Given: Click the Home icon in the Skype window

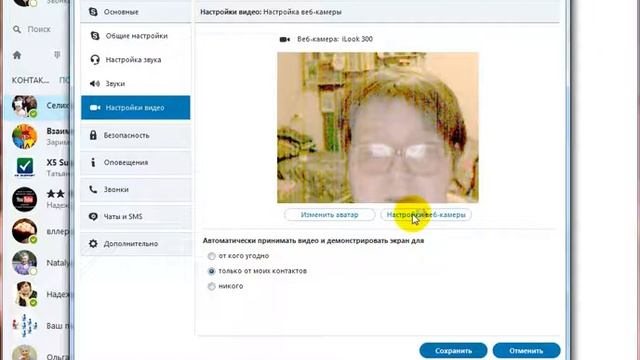Looking at the screenshot, I should click(17, 55).
